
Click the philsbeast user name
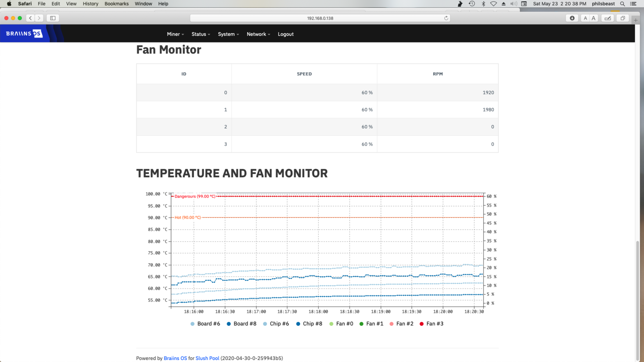coord(603,4)
